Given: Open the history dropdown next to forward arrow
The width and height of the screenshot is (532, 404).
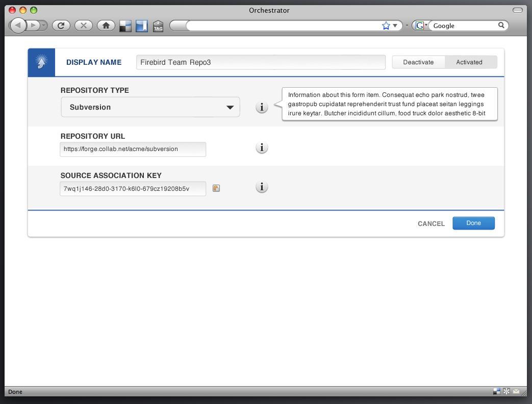Looking at the screenshot, I should pos(44,26).
